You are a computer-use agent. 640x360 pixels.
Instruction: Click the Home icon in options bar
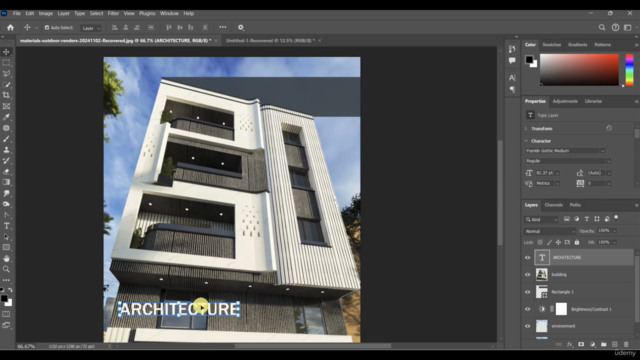click(x=10, y=27)
